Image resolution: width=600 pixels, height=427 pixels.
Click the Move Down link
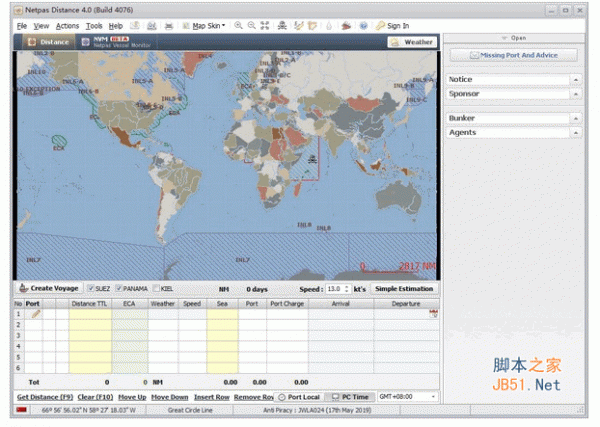[170, 397]
